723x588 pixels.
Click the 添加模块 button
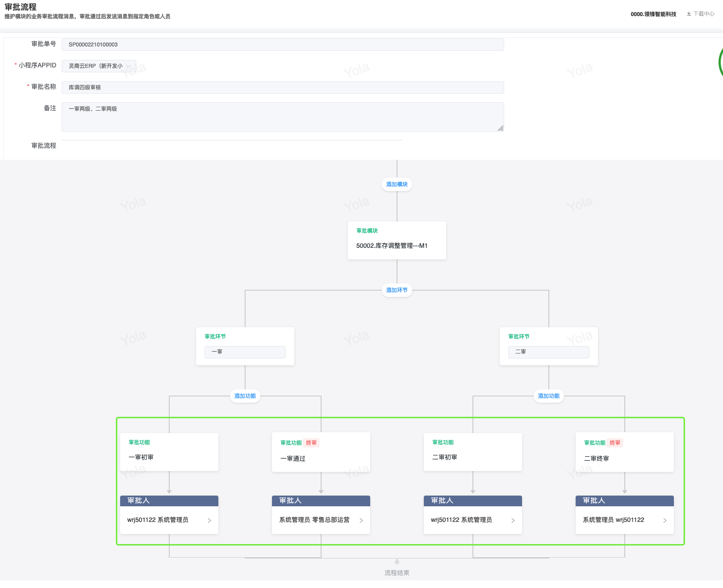point(397,184)
